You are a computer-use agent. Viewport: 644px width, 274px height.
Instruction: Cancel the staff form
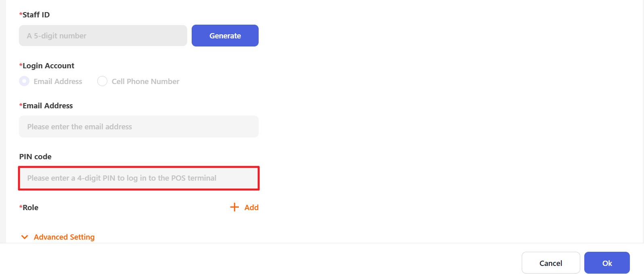coord(550,263)
